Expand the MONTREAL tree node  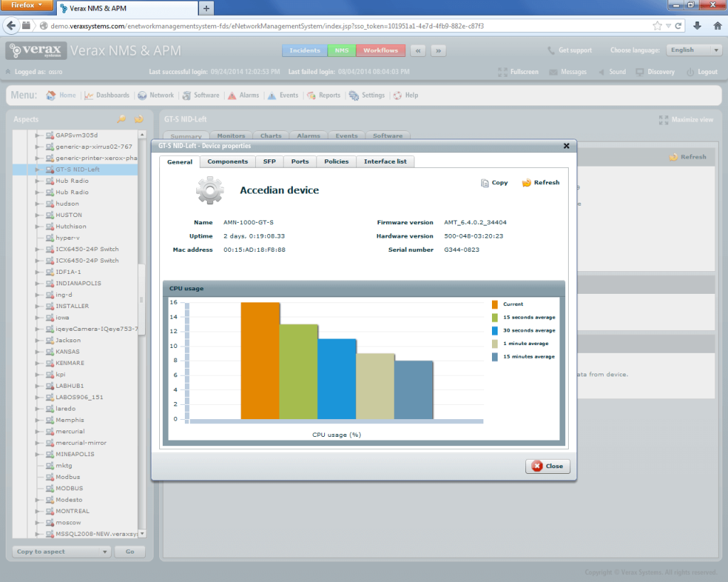37,511
